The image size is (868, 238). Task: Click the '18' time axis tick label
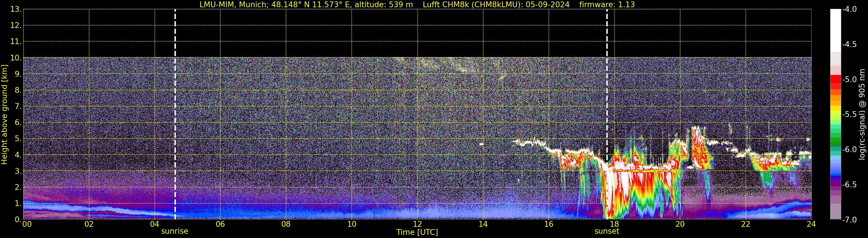[x=615, y=224]
